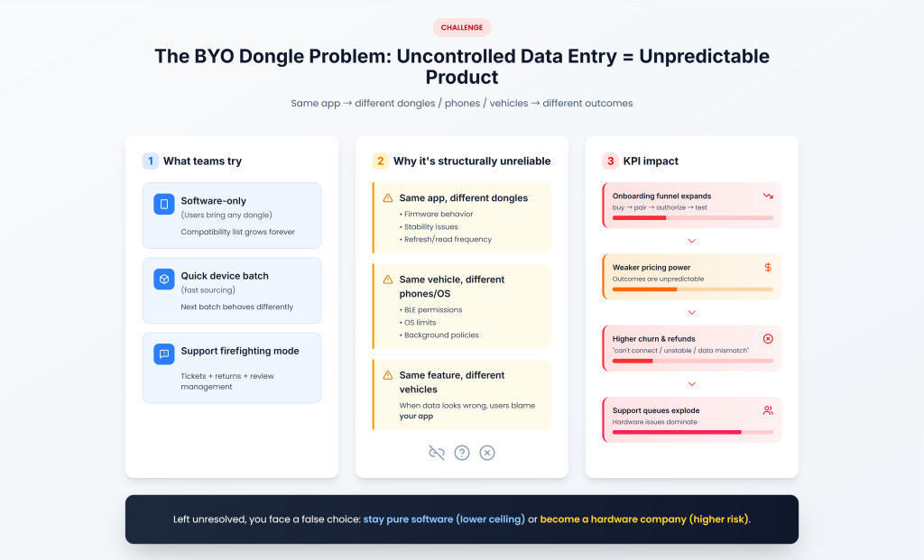Click the Support queues explode progress bar
The height and width of the screenshot is (560, 924).
click(x=692, y=432)
